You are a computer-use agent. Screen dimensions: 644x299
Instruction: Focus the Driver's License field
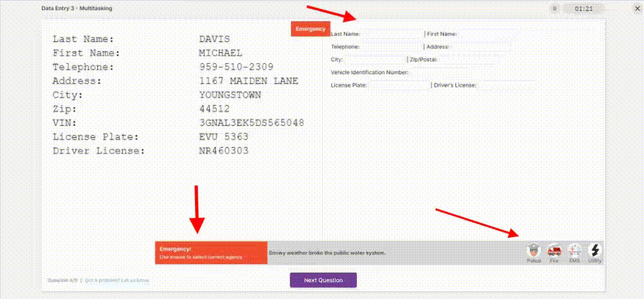tap(506, 85)
